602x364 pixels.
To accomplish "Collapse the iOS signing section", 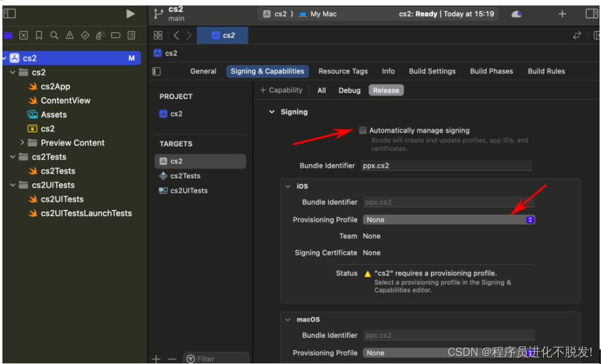I will tap(288, 186).
